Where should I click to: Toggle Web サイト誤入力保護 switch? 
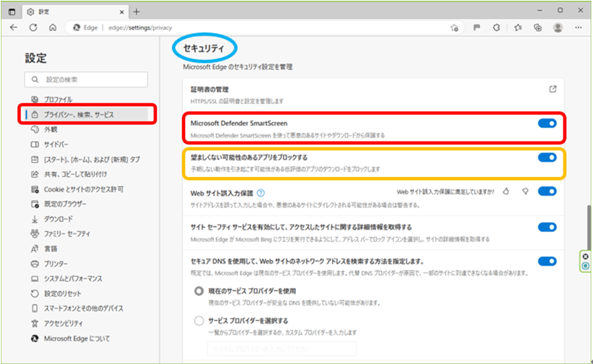click(547, 191)
